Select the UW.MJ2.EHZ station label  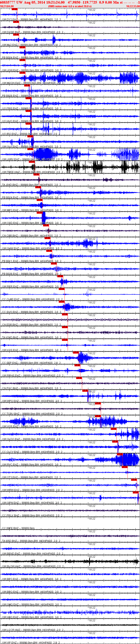click(x=10, y=45)
